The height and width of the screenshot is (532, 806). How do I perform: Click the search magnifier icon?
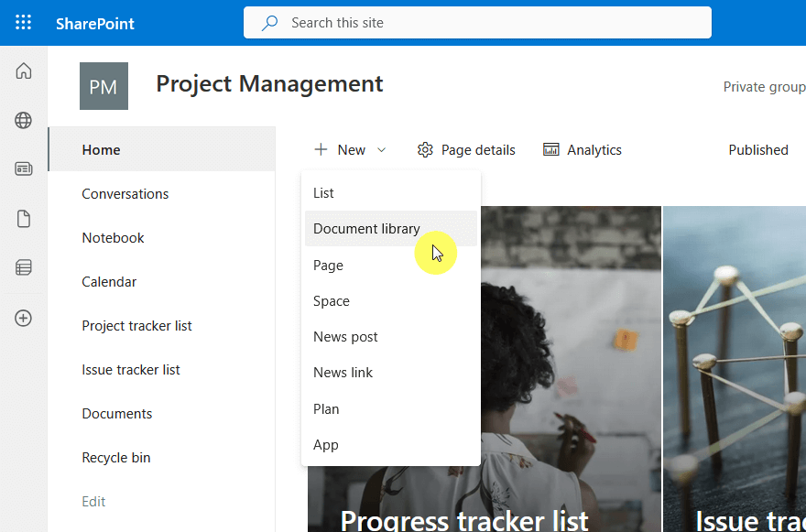coord(270,23)
